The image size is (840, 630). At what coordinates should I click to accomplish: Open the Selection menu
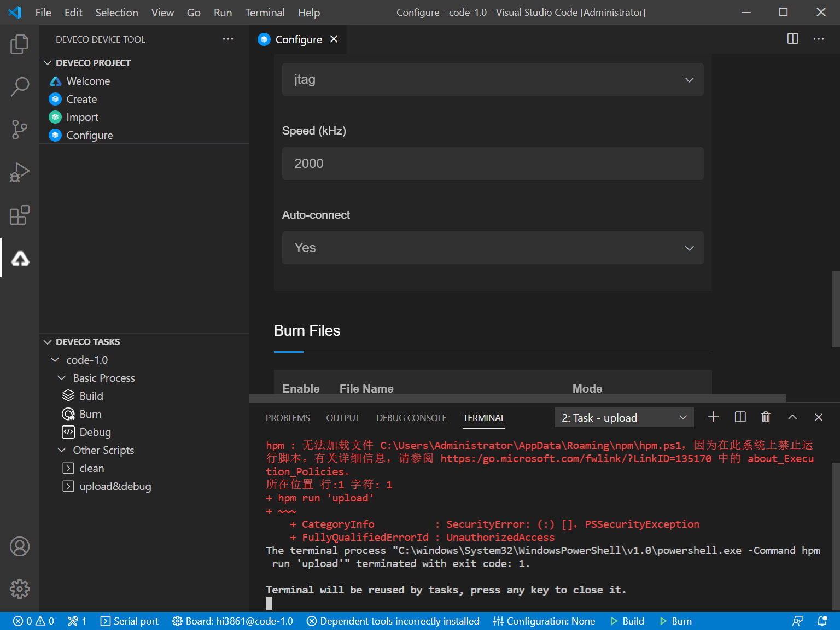(116, 13)
